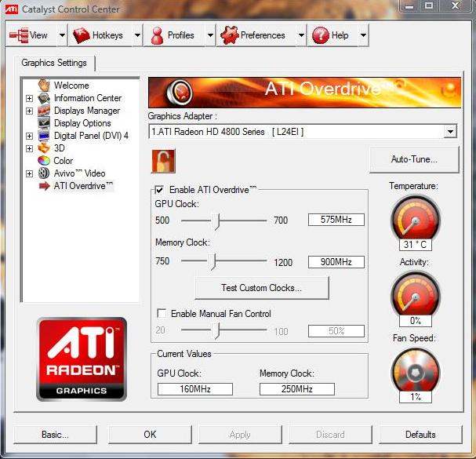This screenshot has width=476, height=459.
Task: Restore settings with Defaults button
Action: 420,435
